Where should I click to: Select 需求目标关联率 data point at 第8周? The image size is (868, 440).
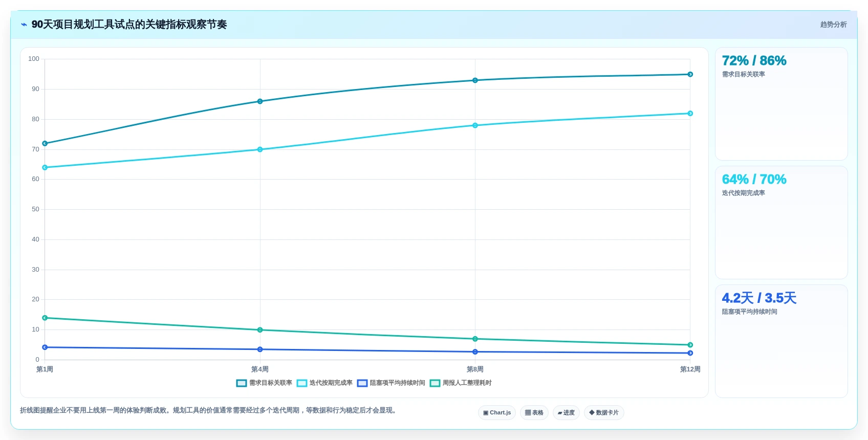475,80
